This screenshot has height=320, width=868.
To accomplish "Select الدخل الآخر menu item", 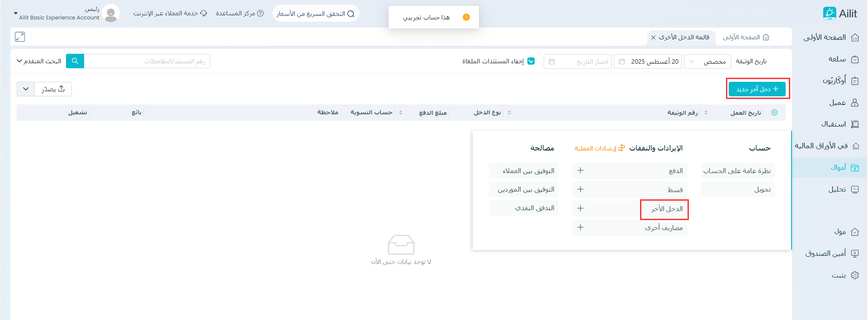I will 667,209.
